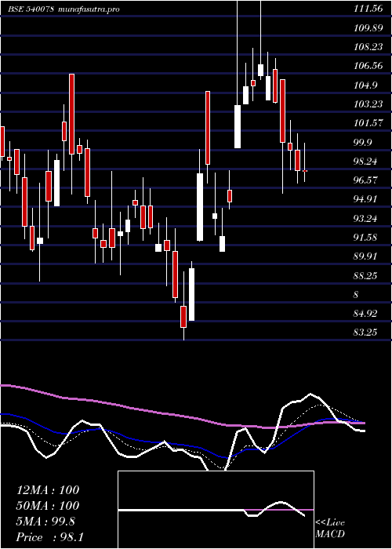Viewport: 392px width, 549px height.
Task: Click the 106.56 price level label
Action: pyautogui.click(x=368, y=66)
